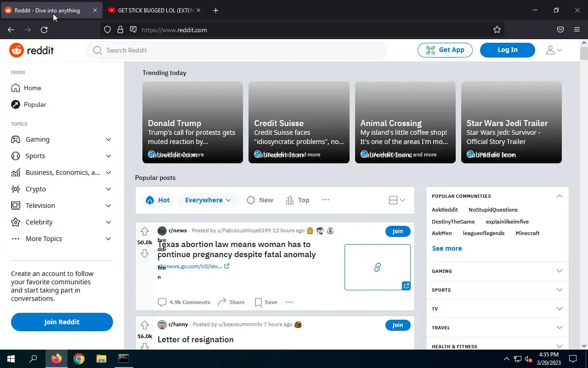Share the Texas abortion law post

231,302
